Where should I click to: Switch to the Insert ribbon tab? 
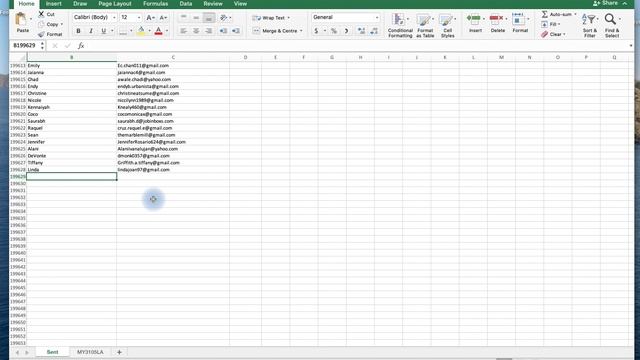tap(53, 4)
